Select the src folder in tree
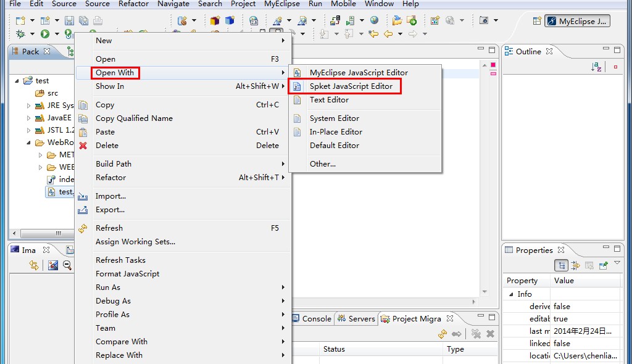632x364 pixels. point(47,93)
